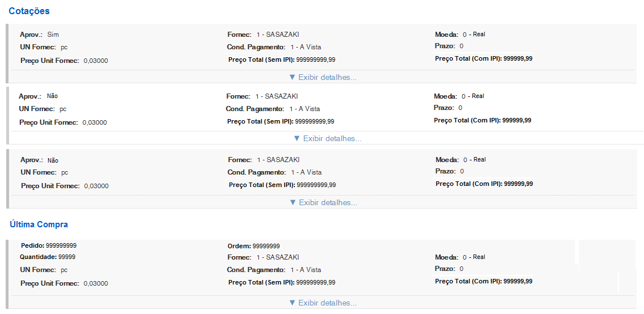Click the Pedido number 999999999
Image resolution: width=644 pixels, height=314 pixels.
tap(61, 245)
